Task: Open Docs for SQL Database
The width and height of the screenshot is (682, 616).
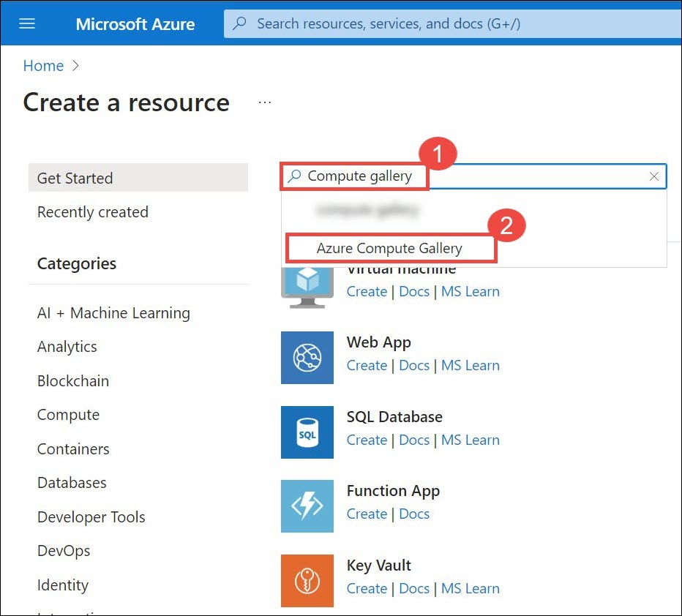Action: point(414,440)
